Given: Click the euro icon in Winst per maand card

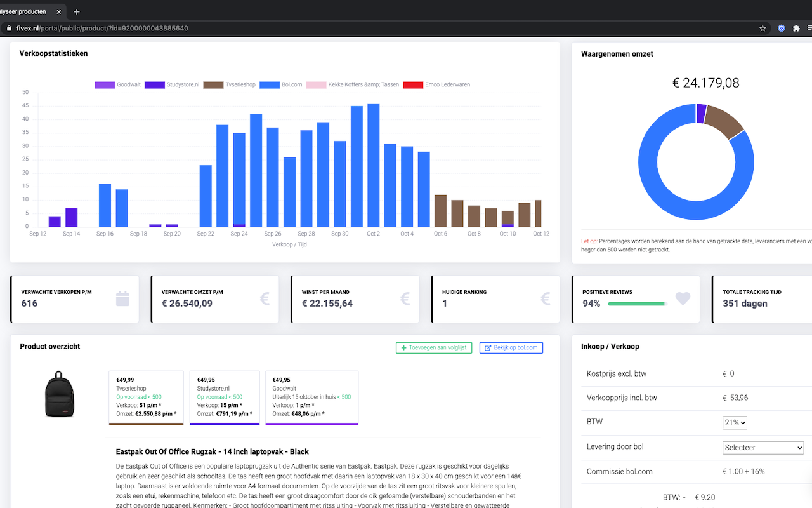Looking at the screenshot, I should tap(405, 298).
